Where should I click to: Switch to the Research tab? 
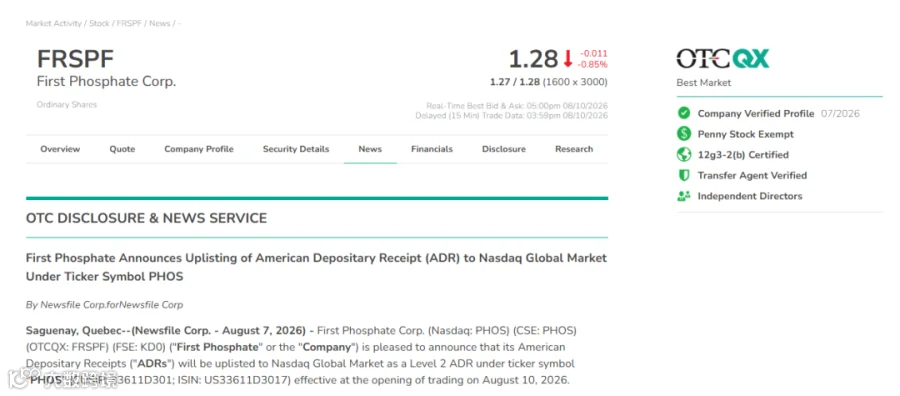[574, 149]
